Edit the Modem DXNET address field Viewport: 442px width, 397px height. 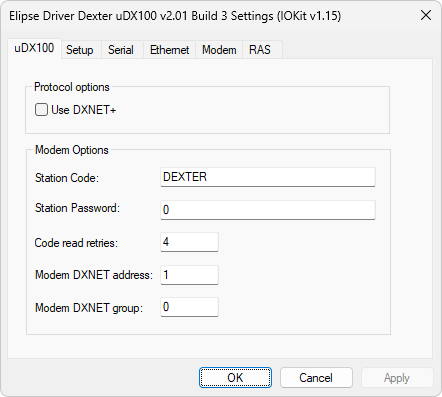pyautogui.click(x=189, y=275)
